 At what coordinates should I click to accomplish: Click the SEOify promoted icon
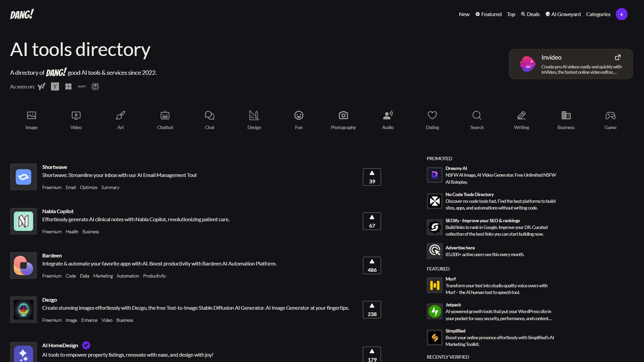click(x=435, y=227)
